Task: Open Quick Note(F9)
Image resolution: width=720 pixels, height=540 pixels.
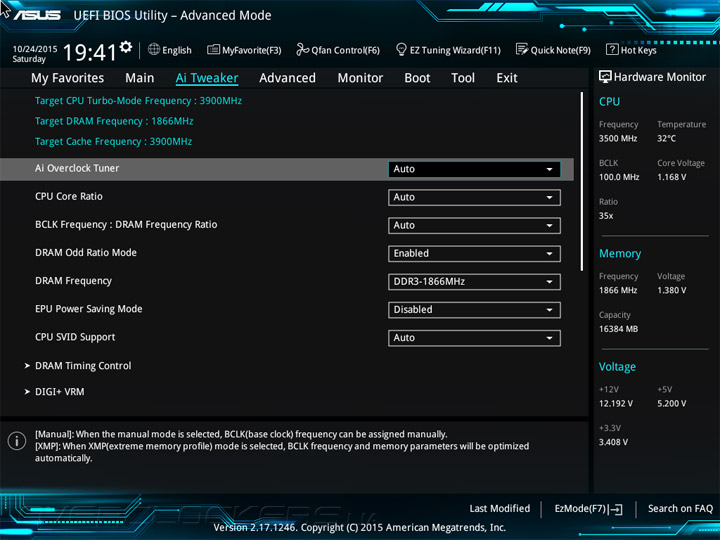Action: [x=553, y=50]
